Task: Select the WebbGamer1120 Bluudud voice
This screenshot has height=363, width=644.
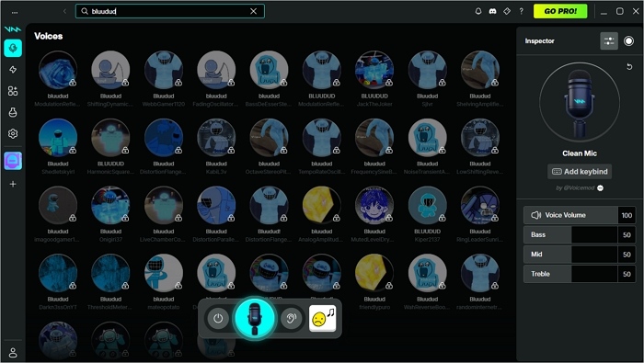Action: pyautogui.click(x=164, y=70)
